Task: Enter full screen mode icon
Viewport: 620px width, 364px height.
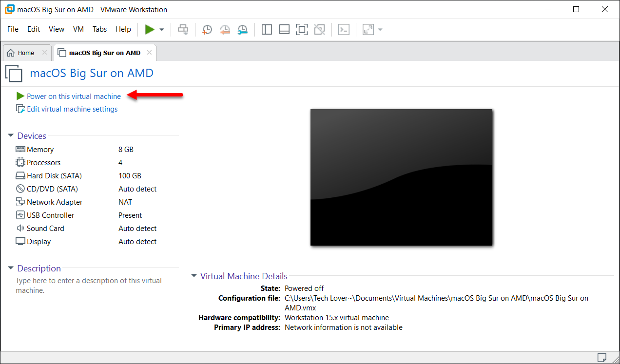Action: coord(302,30)
